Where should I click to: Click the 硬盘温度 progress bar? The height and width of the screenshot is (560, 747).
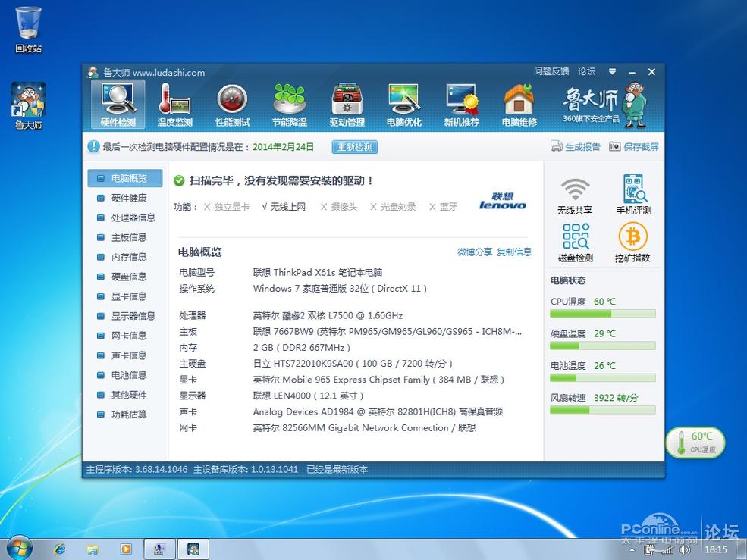click(603, 346)
